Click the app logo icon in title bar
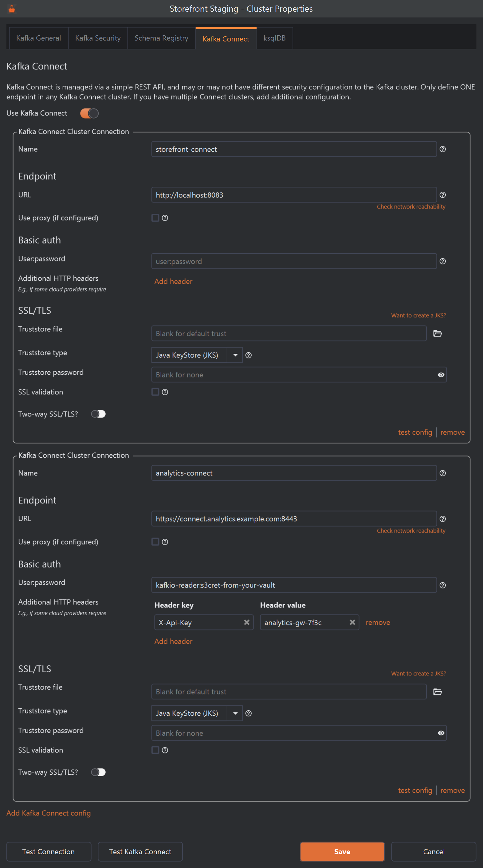The height and width of the screenshot is (868, 483). 12,9
